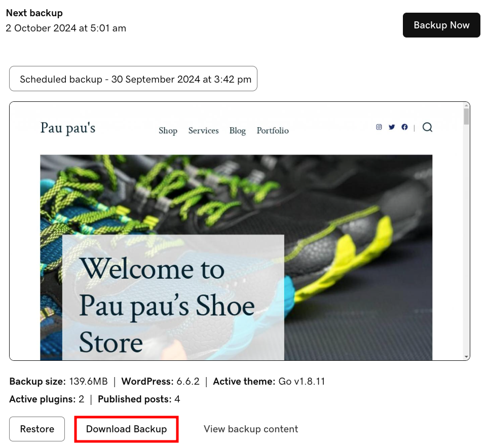Click the Active plugins 2 text
Screen dimensions: 487x448
(x=47, y=399)
